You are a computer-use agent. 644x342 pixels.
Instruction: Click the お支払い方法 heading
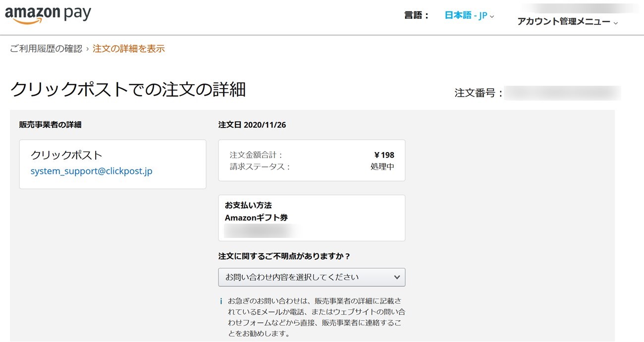point(248,205)
